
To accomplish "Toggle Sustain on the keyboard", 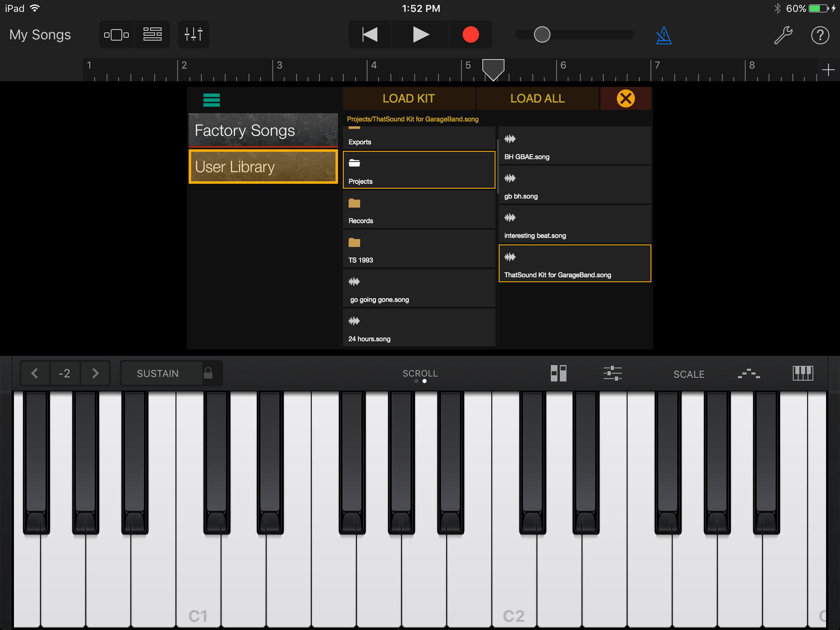I will [158, 373].
